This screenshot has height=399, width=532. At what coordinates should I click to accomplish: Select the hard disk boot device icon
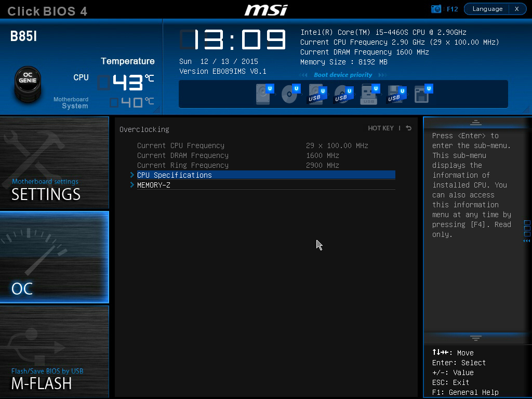(264, 94)
